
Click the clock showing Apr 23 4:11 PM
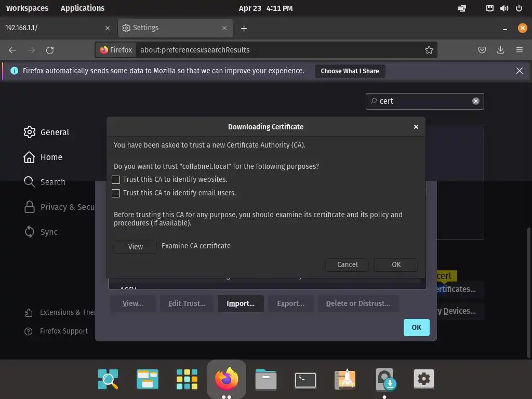click(x=265, y=8)
